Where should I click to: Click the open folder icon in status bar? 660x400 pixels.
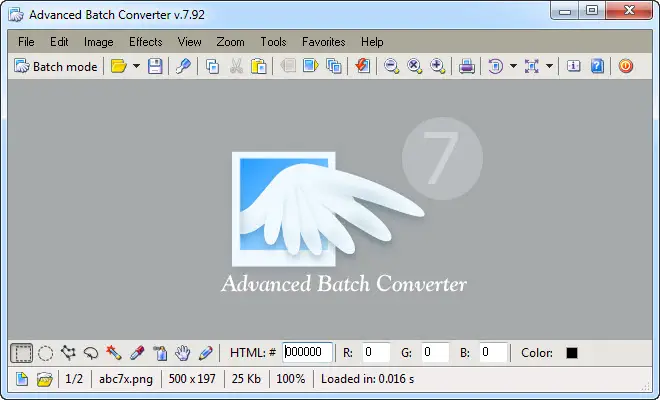pos(45,379)
